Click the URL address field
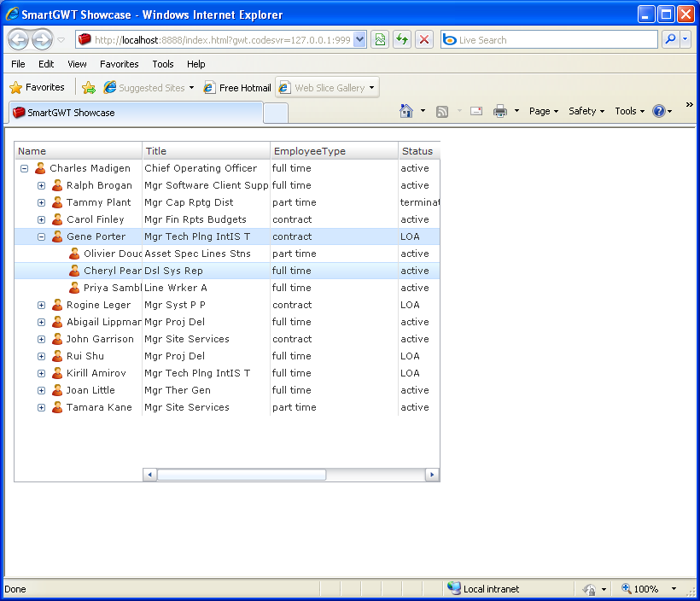The image size is (700, 601). [x=222, y=40]
